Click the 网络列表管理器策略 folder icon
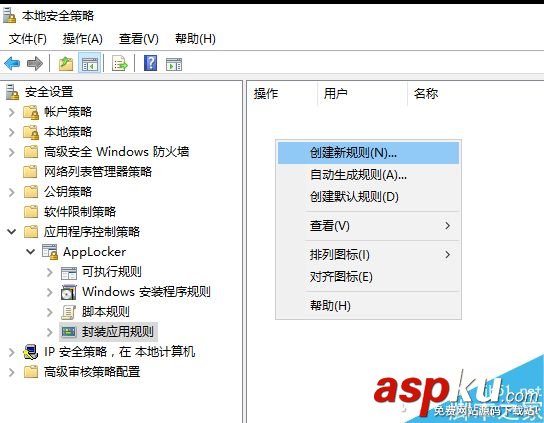 coord(30,172)
